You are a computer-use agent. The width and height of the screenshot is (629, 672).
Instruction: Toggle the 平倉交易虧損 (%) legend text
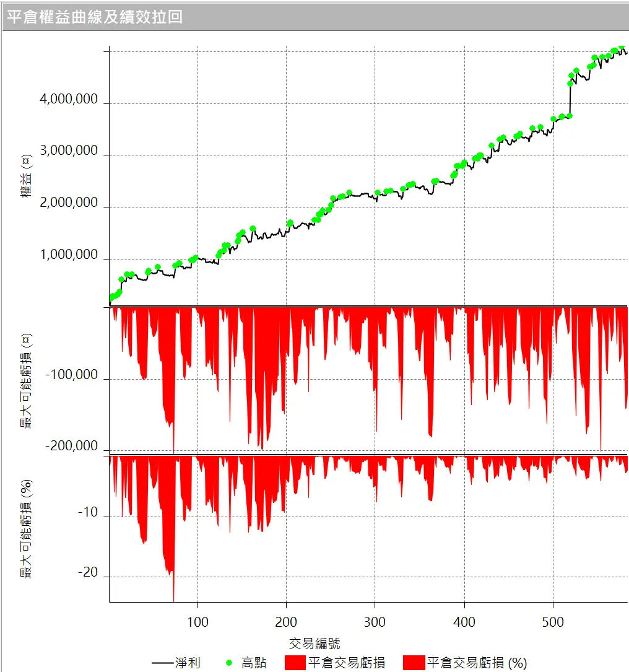477,663
